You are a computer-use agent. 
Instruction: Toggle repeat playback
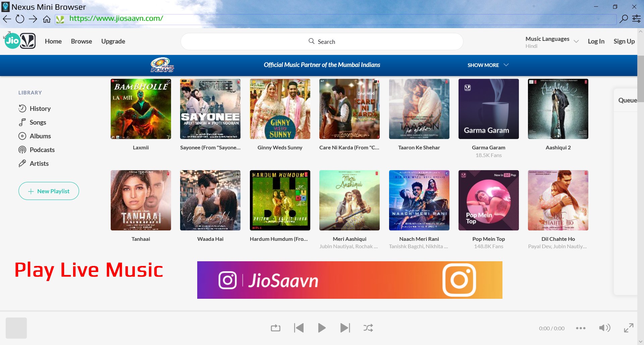[x=275, y=328]
